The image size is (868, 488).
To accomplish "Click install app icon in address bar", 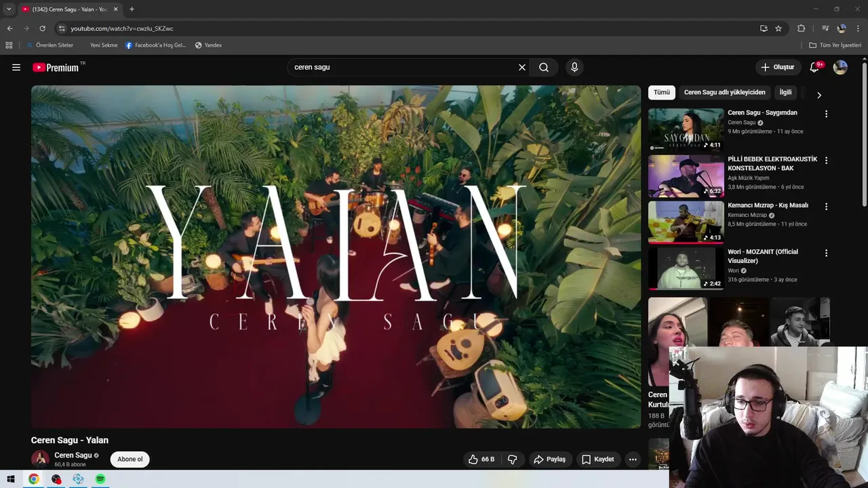I will 764,28.
